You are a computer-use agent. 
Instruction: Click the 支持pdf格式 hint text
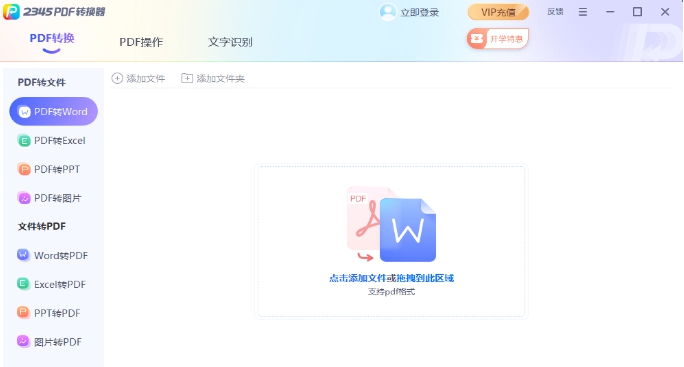tap(391, 292)
